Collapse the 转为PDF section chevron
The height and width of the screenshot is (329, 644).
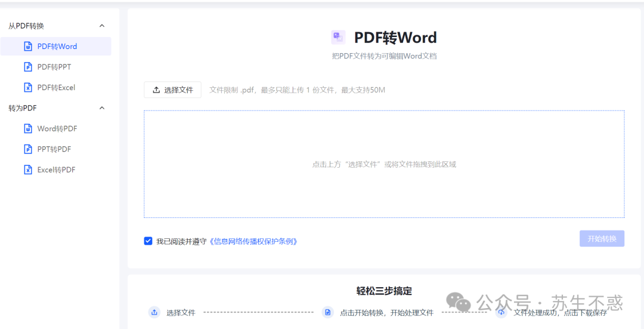[x=103, y=107]
